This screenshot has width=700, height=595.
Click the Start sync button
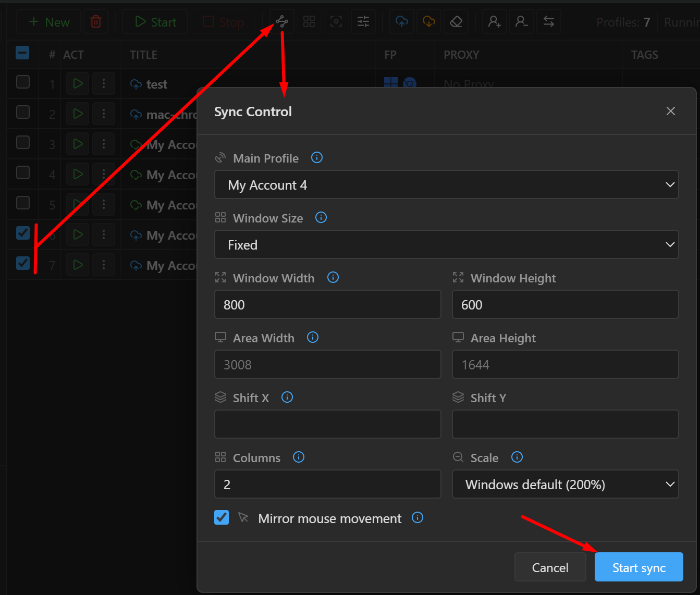[x=639, y=567]
